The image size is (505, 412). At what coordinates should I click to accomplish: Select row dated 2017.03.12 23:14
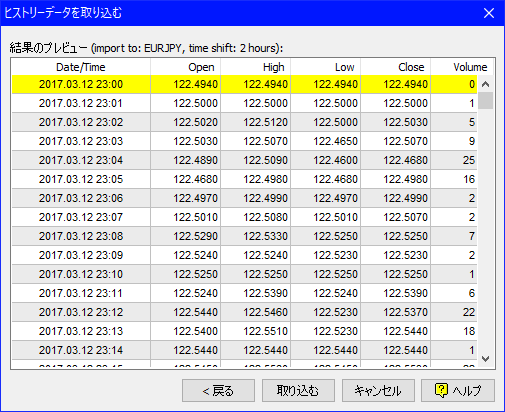[244, 350]
